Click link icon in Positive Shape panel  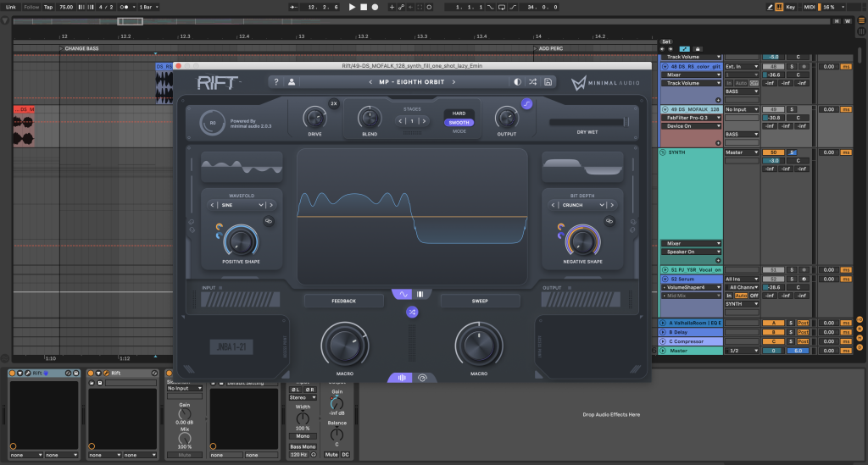tap(269, 221)
